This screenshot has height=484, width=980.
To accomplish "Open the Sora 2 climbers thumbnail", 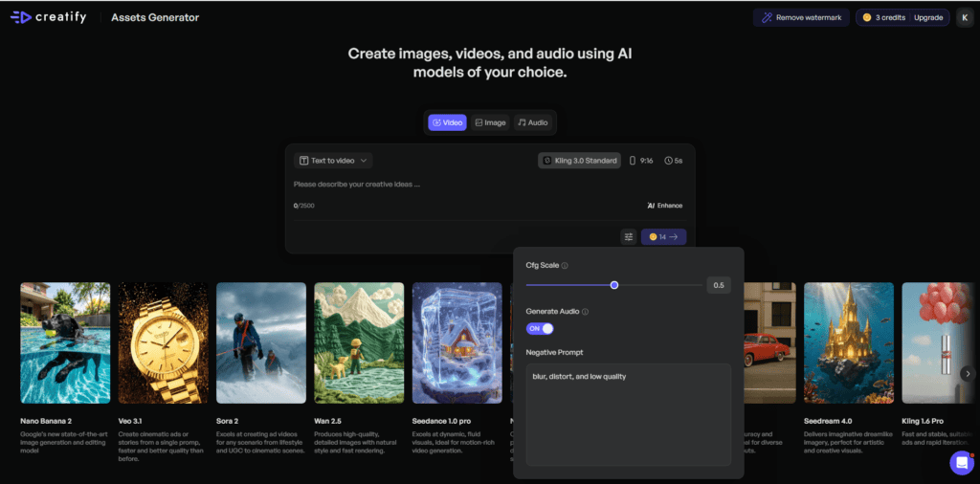I will [x=261, y=342].
